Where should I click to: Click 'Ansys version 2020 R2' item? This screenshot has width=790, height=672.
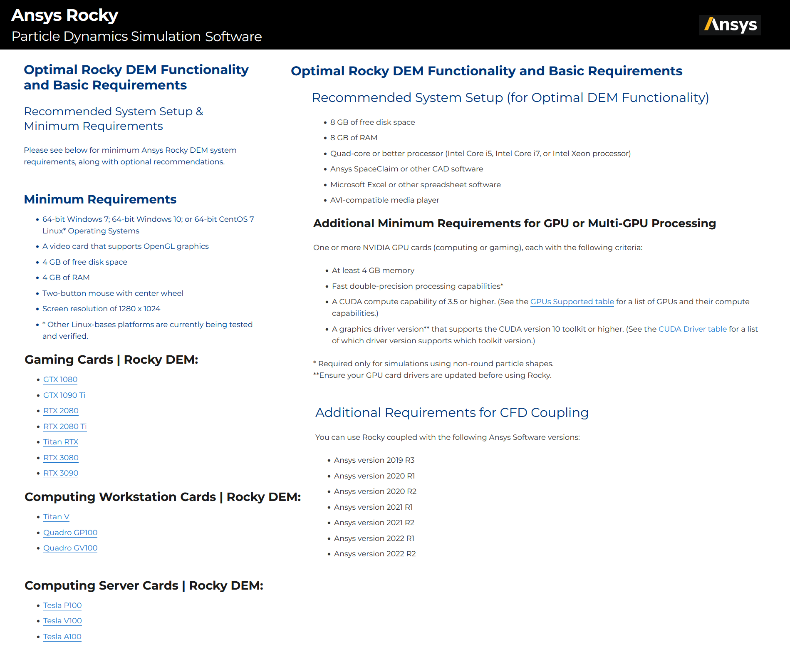(375, 491)
